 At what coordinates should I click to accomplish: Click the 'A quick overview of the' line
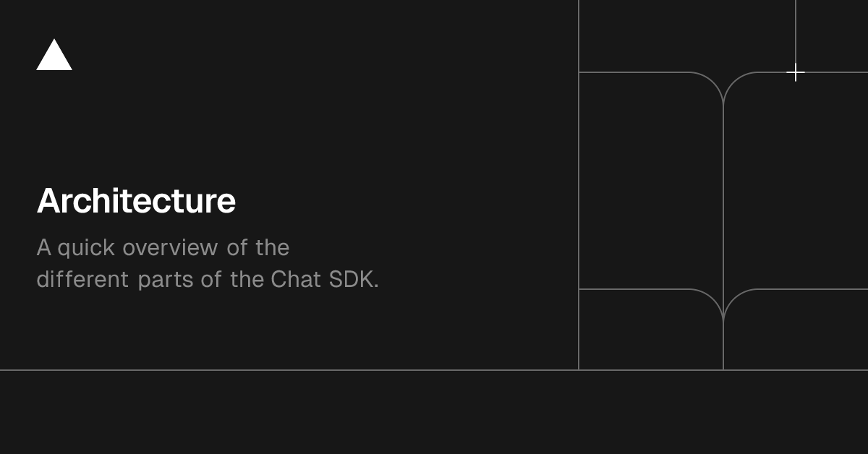click(163, 248)
